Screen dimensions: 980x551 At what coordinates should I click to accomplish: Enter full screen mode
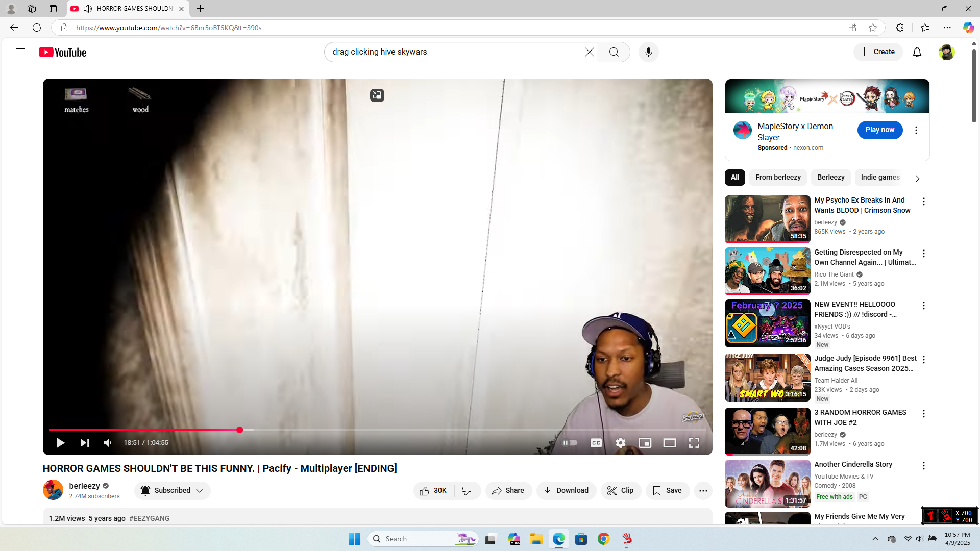[694, 443]
